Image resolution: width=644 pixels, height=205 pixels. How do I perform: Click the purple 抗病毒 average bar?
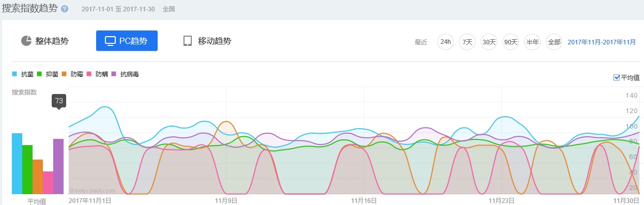click(x=58, y=166)
